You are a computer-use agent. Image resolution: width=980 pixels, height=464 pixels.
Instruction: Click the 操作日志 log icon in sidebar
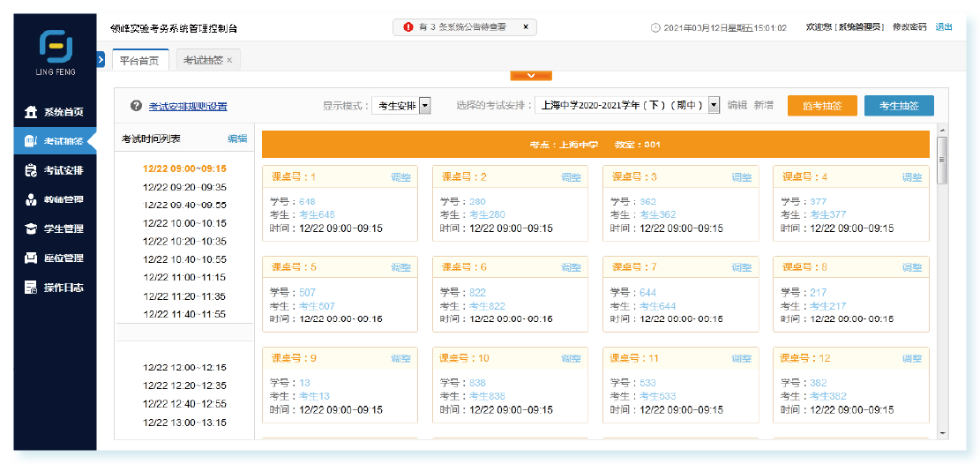pos(31,287)
